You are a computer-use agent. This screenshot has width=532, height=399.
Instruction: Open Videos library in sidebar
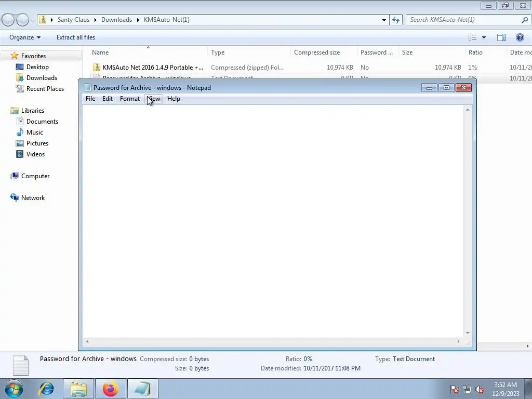[35, 154]
